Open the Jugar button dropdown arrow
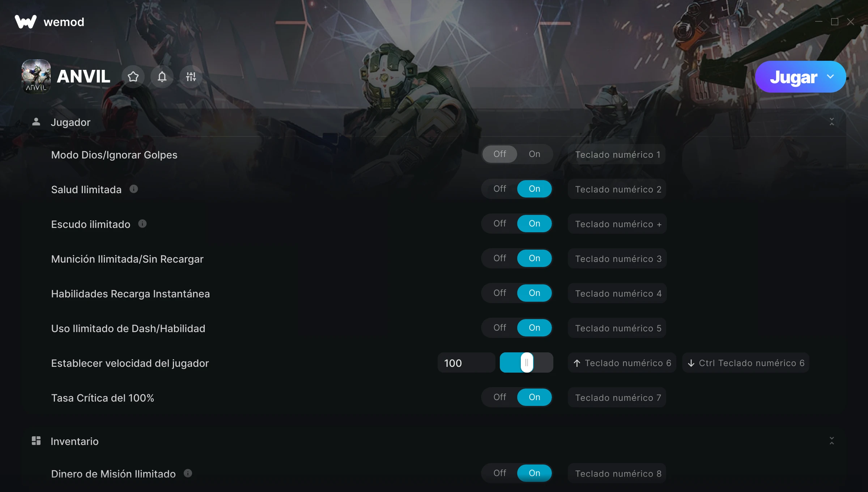The width and height of the screenshot is (868, 492). [830, 77]
